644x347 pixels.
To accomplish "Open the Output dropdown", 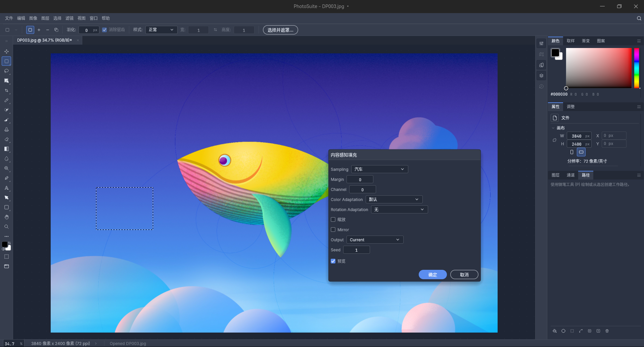I will point(375,240).
